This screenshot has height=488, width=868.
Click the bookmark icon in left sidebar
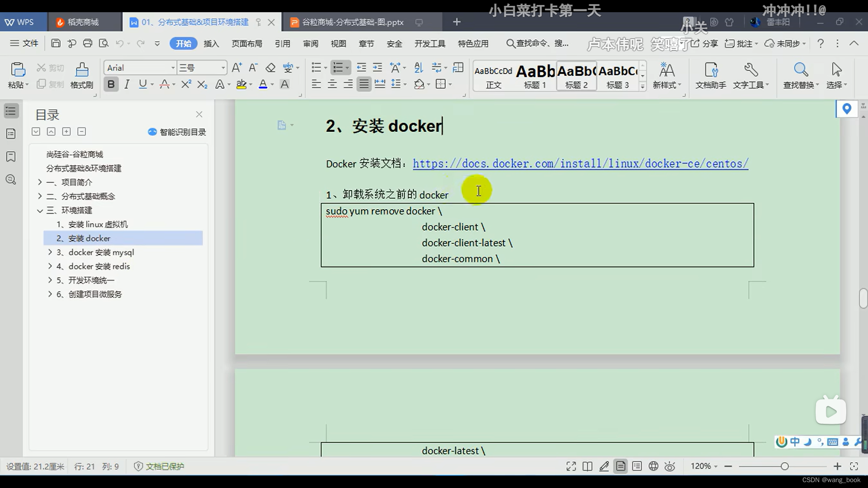(11, 157)
